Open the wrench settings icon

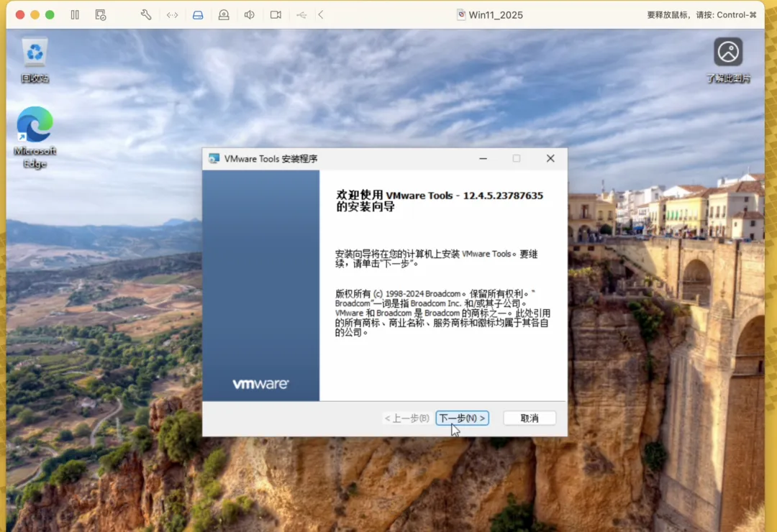tap(146, 15)
